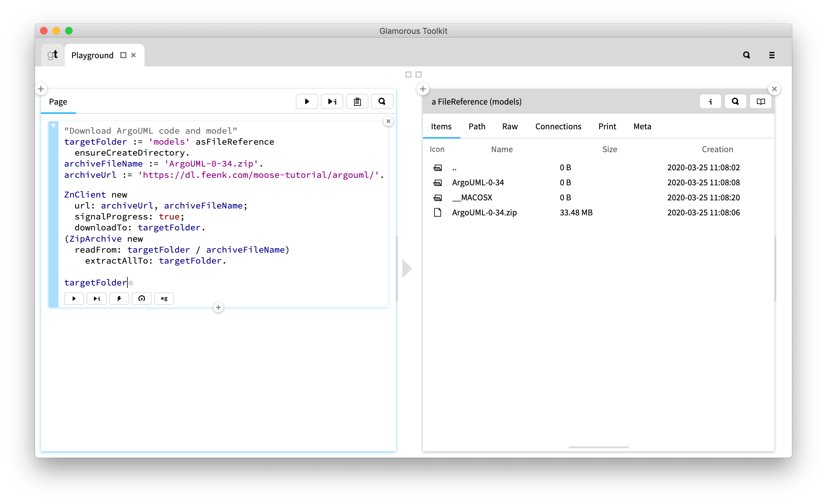
Task: Open examples with the 'eg' icon below the snippet
Action: tap(164, 298)
